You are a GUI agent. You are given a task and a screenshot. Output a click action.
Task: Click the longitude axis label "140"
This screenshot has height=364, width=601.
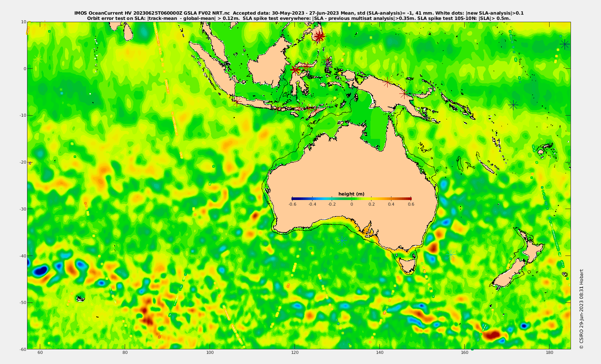(x=379, y=353)
